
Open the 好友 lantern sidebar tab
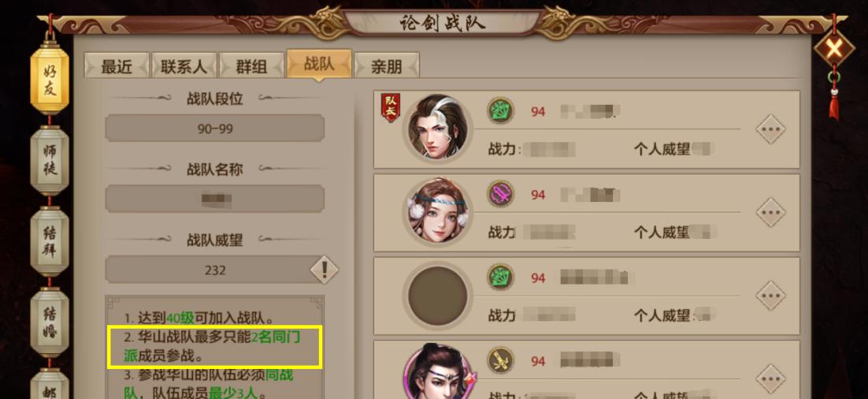pos(50,80)
